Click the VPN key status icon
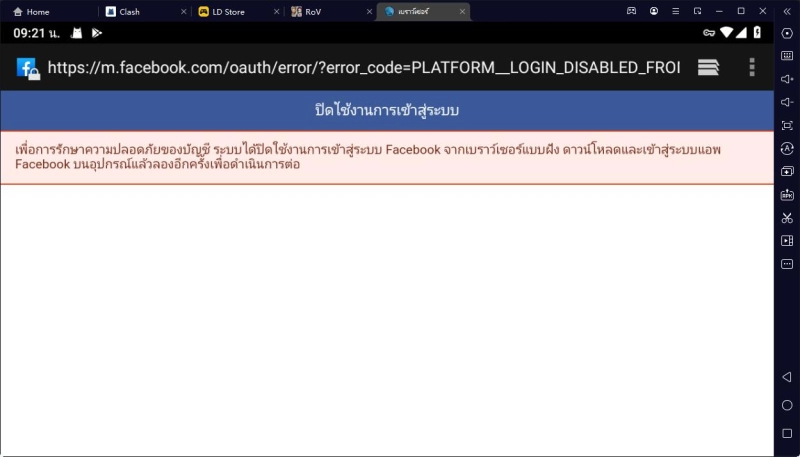 pos(709,33)
